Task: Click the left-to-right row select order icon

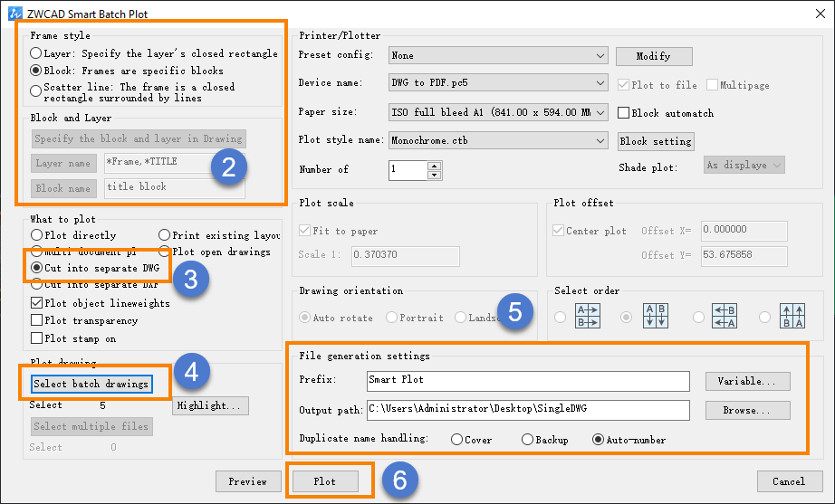Action: point(588,316)
